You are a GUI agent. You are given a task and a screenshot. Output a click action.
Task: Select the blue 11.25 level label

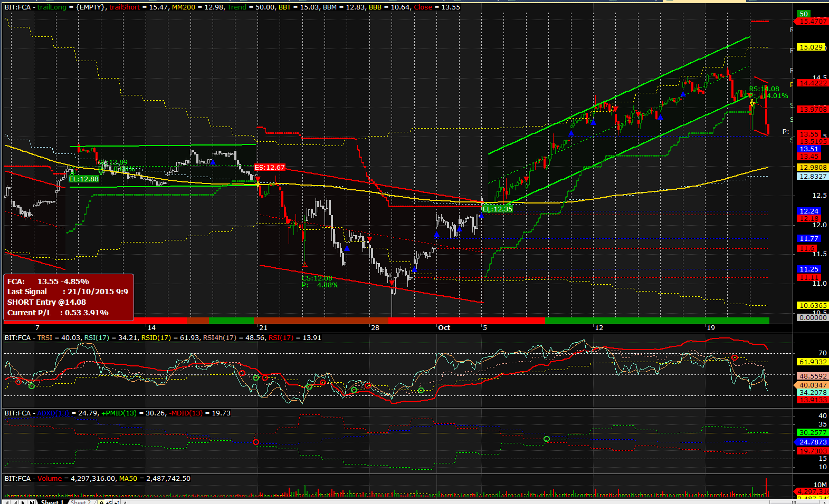(809, 269)
